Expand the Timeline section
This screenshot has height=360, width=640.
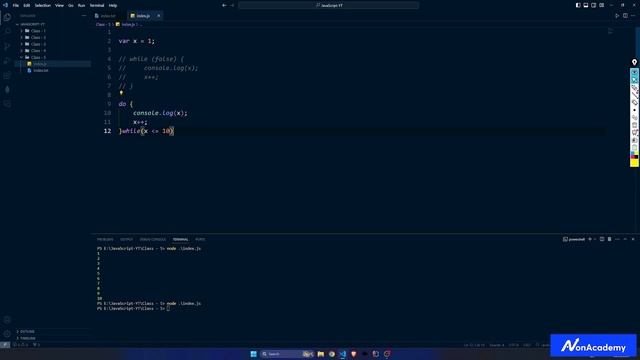[x=27, y=338]
